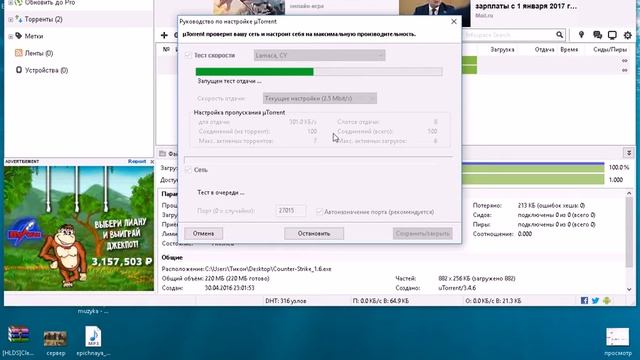Click the DHT: 316 узлов status text

coord(286,301)
